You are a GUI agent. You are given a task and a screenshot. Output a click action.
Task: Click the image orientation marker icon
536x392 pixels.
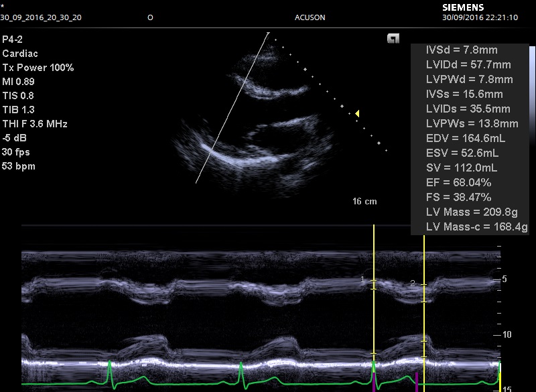393,38
